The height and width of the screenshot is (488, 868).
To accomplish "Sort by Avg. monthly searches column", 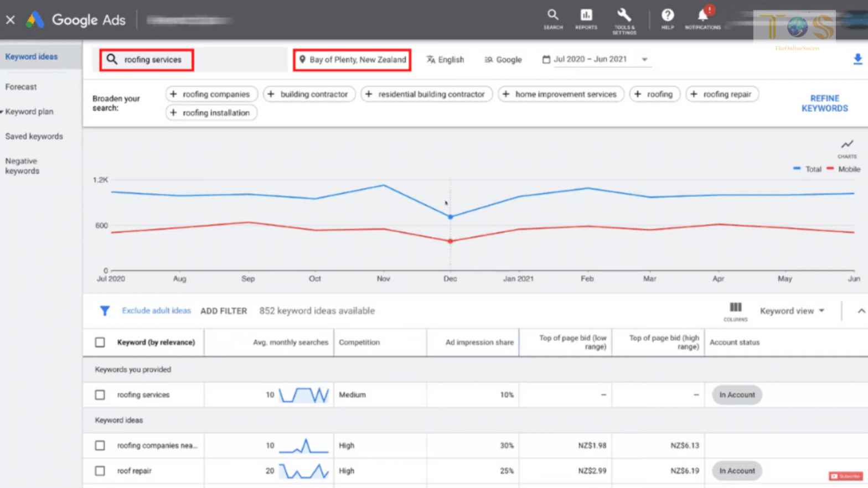I will coord(290,342).
